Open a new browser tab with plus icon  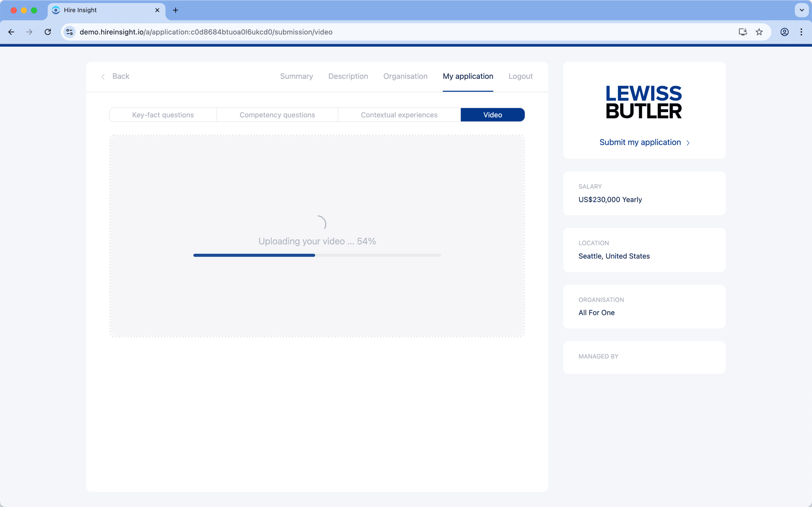coord(176,10)
